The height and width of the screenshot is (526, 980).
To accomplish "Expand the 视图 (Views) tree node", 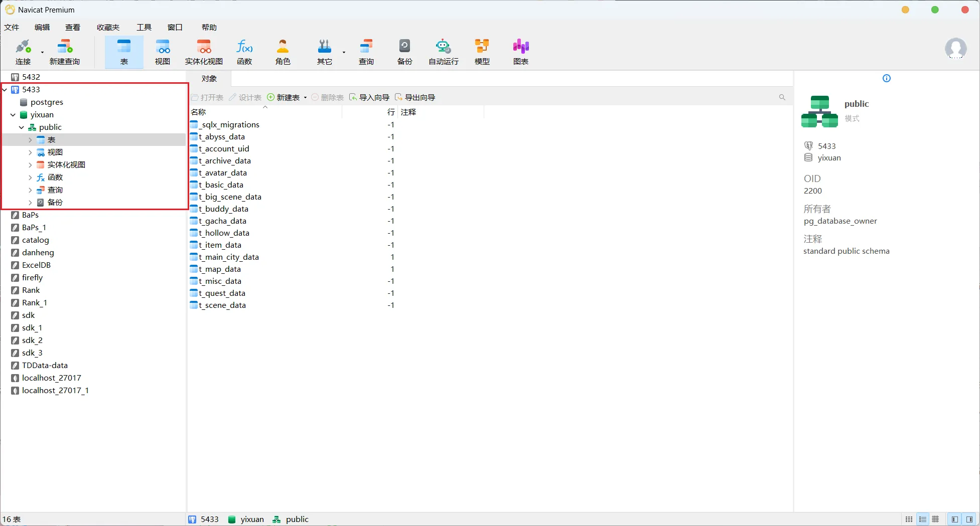I will [x=30, y=152].
